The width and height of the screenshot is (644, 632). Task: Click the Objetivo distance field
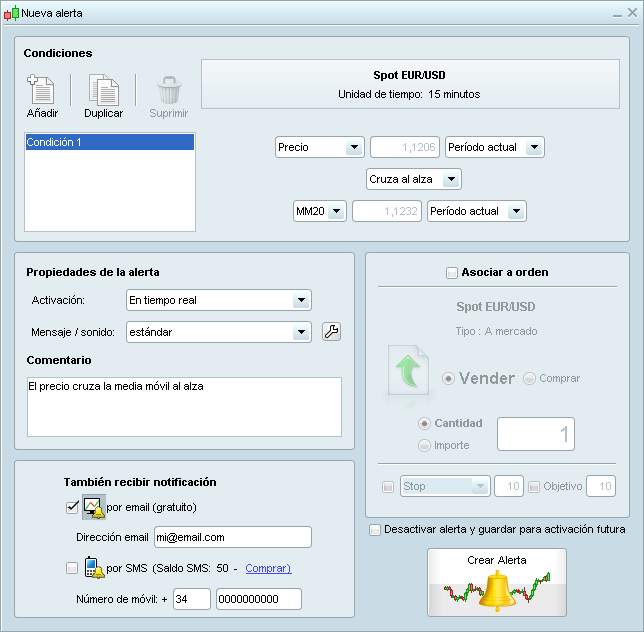coord(601,486)
